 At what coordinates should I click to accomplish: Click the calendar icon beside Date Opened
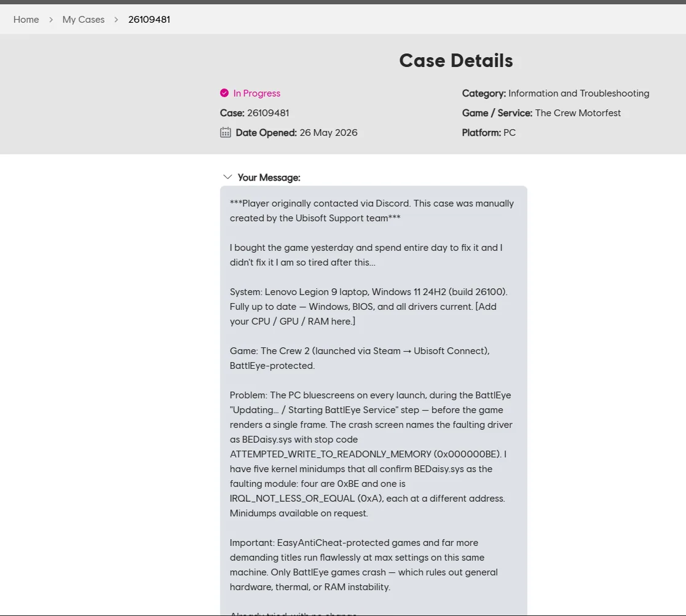[x=226, y=133]
